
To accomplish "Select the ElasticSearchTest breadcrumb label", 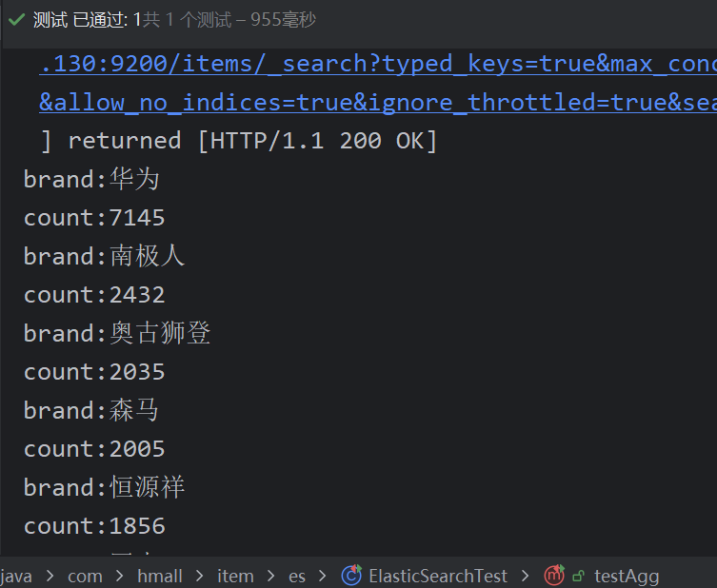I will (x=438, y=576).
